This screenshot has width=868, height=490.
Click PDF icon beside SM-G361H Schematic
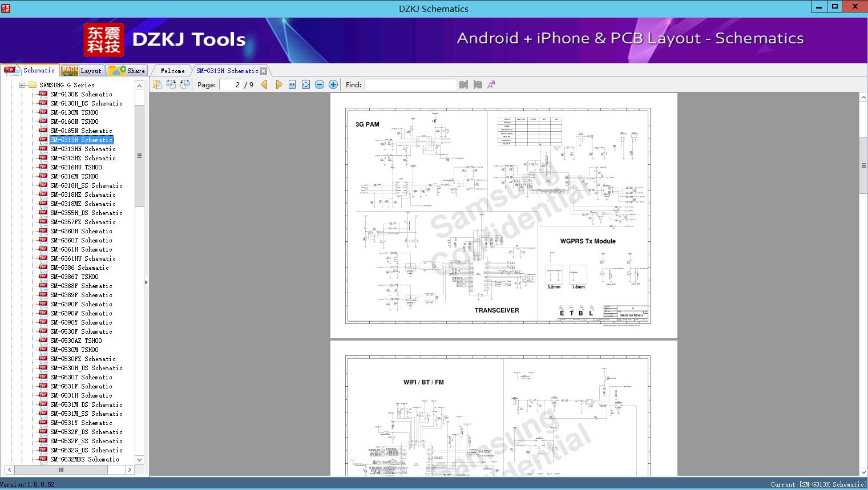pos(43,249)
